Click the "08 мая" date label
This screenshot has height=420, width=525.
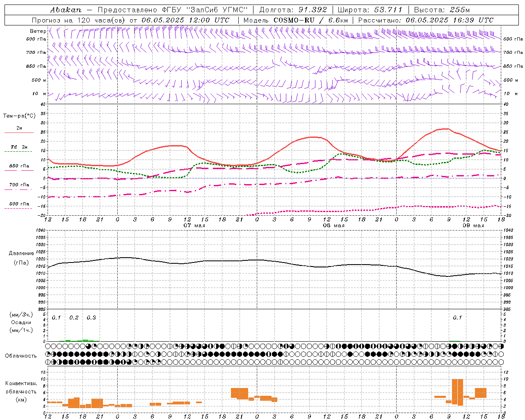[x=334, y=226]
